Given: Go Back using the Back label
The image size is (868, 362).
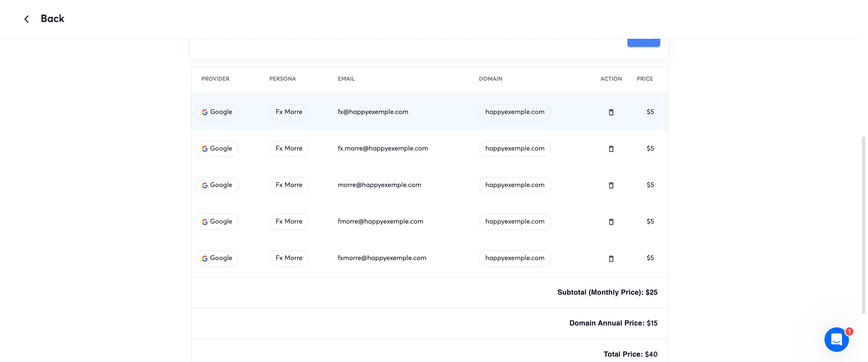Looking at the screenshot, I should [52, 18].
